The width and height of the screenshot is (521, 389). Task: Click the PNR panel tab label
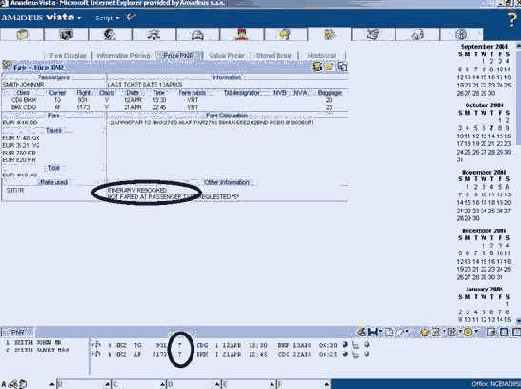click(x=17, y=333)
